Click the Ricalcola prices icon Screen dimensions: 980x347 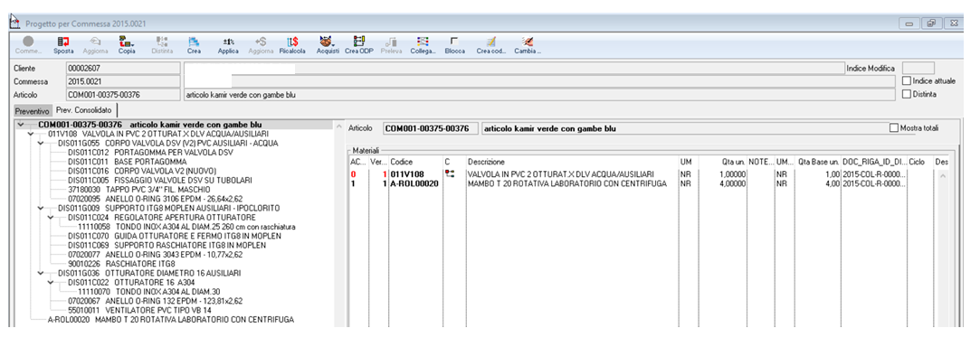(x=292, y=42)
